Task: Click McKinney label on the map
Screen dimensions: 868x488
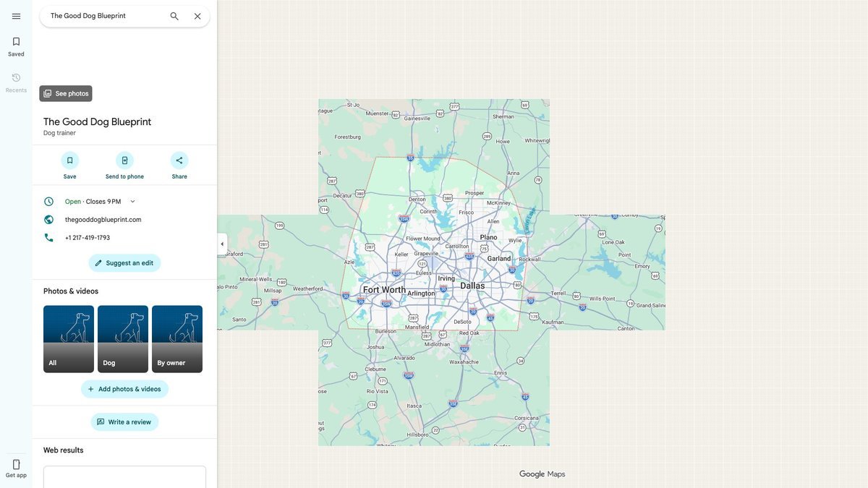Action: point(499,203)
